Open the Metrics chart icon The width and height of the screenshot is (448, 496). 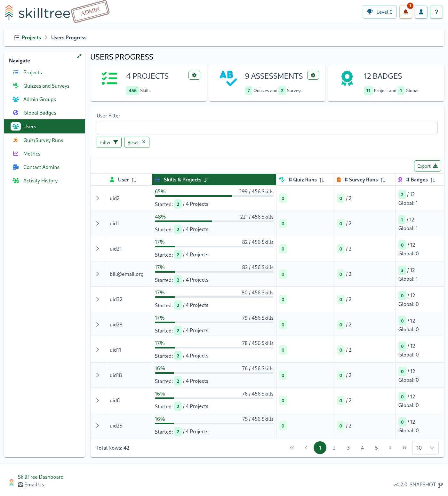pyautogui.click(x=15, y=154)
